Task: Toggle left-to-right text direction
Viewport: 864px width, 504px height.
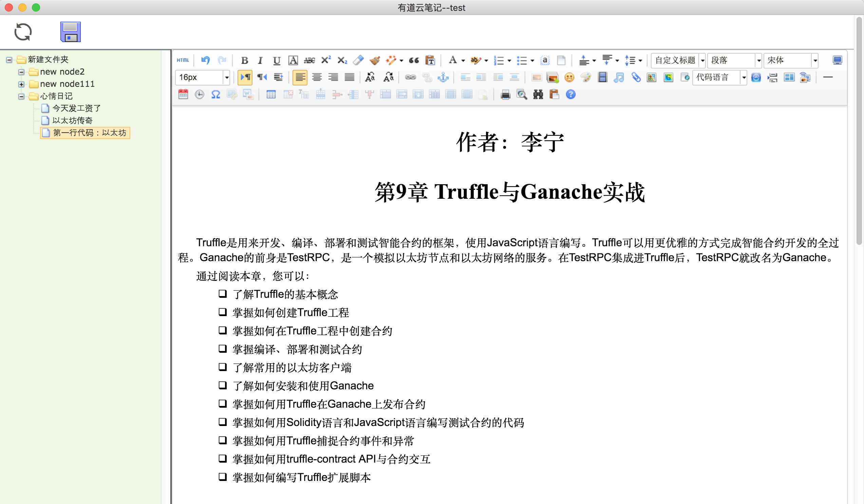Action: tap(245, 77)
